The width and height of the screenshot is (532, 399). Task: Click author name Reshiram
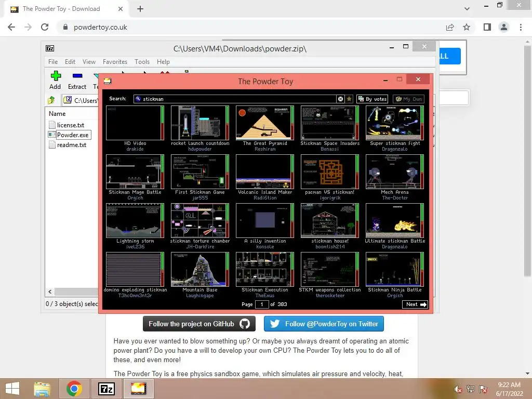coord(265,149)
